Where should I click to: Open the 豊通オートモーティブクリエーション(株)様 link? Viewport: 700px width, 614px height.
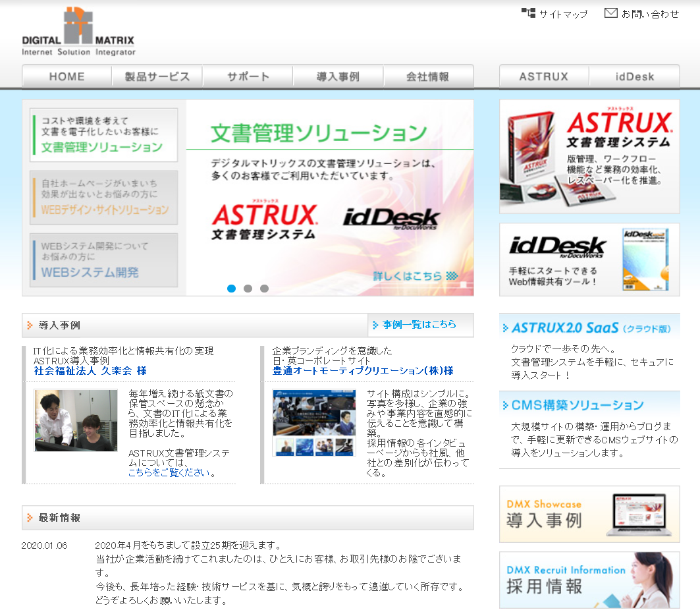[x=363, y=371]
